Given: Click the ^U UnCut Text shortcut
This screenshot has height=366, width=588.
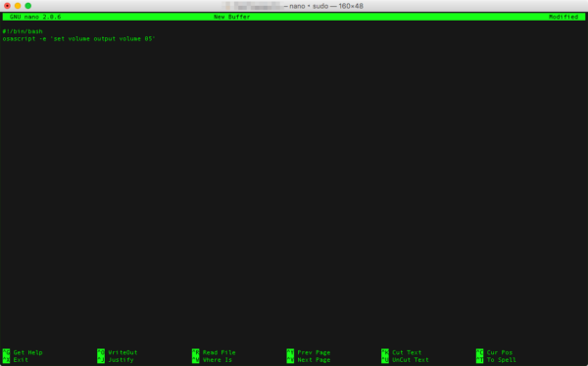Looking at the screenshot, I should tap(406, 359).
